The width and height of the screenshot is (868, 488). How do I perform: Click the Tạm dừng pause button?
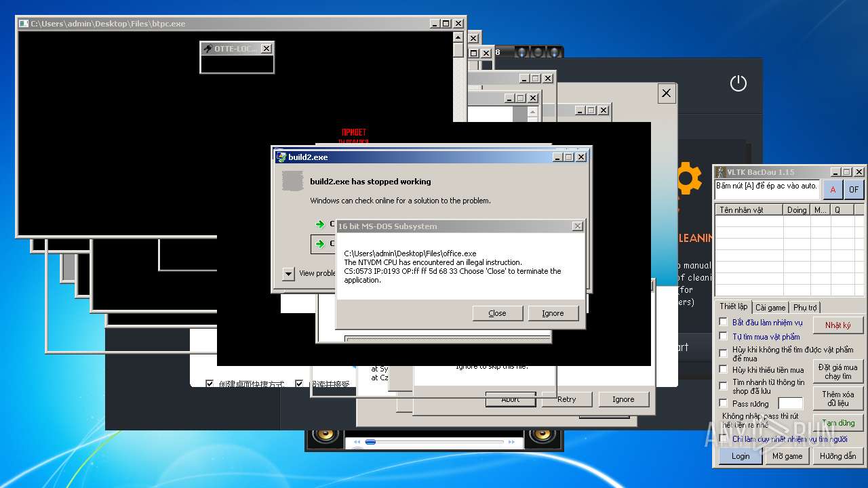point(838,423)
